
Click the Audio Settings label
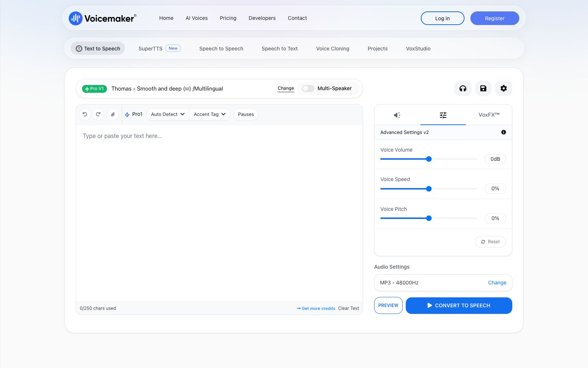tap(392, 267)
